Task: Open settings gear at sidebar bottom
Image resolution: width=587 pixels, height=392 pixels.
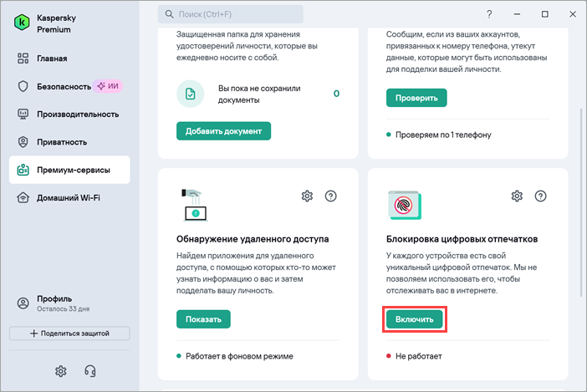Action: [61, 371]
